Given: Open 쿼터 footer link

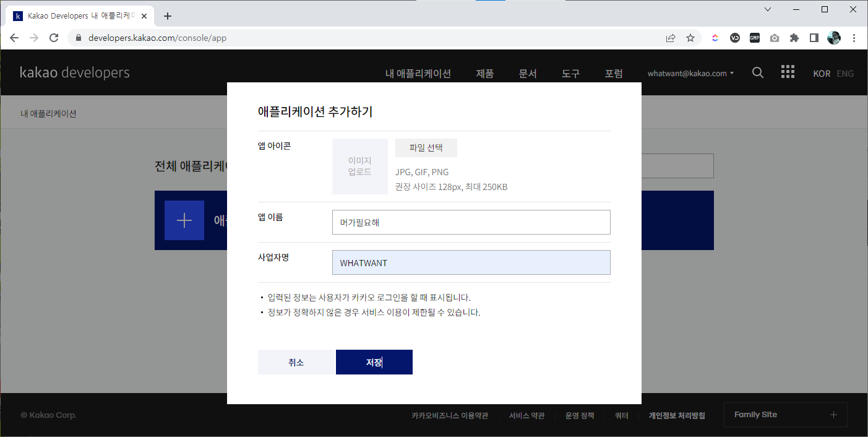Looking at the screenshot, I should point(622,415).
